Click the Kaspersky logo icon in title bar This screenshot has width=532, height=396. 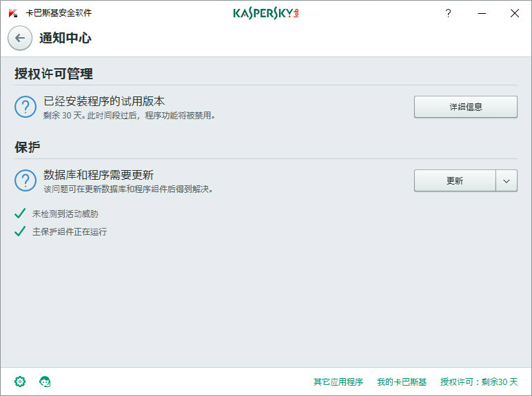[13, 13]
